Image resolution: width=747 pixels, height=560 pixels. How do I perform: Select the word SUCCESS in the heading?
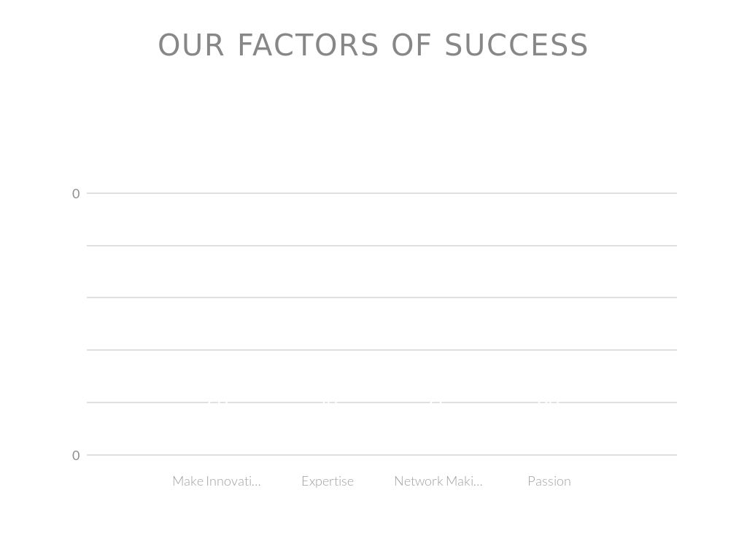coord(516,45)
